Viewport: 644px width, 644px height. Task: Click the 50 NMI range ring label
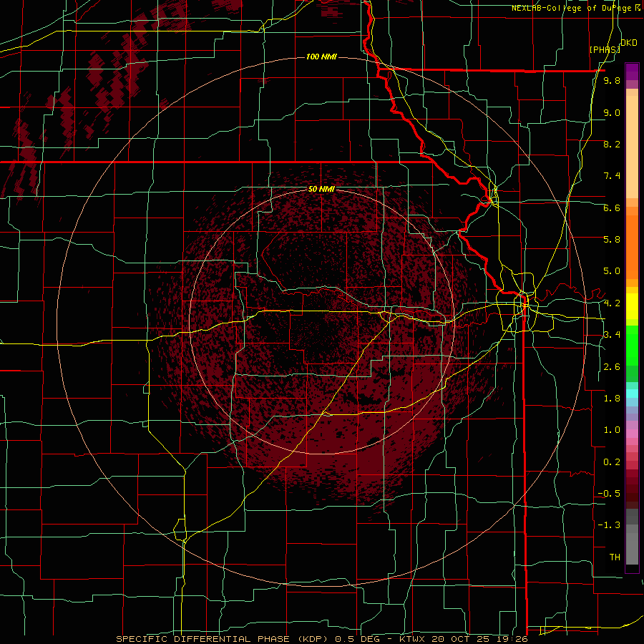pos(321,190)
